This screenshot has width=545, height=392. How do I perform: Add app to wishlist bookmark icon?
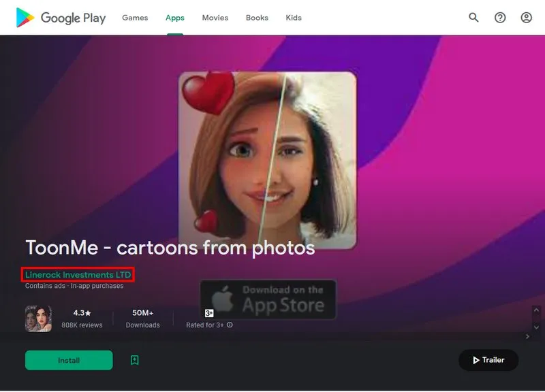(134, 360)
